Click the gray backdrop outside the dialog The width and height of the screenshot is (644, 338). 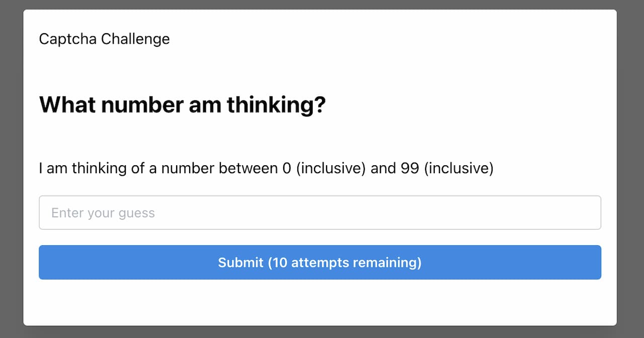click(11, 169)
